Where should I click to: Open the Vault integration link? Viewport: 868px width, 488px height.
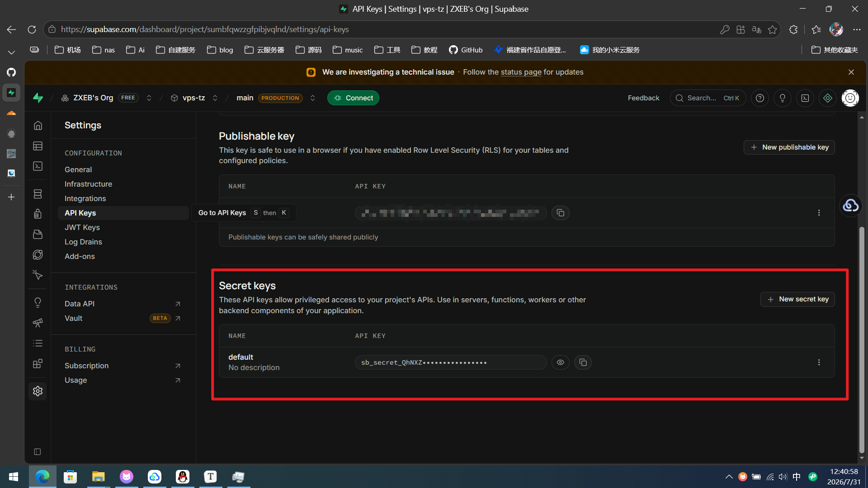(x=123, y=318)
